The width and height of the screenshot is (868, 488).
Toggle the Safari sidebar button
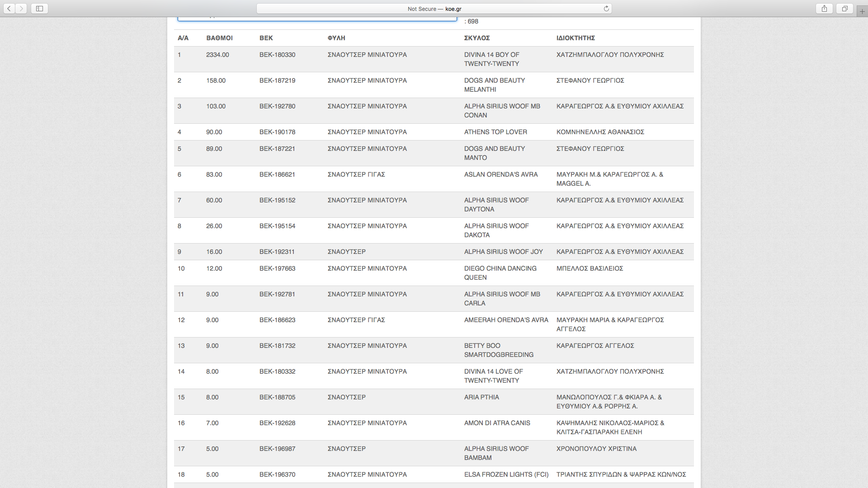[x=39, y=9]
